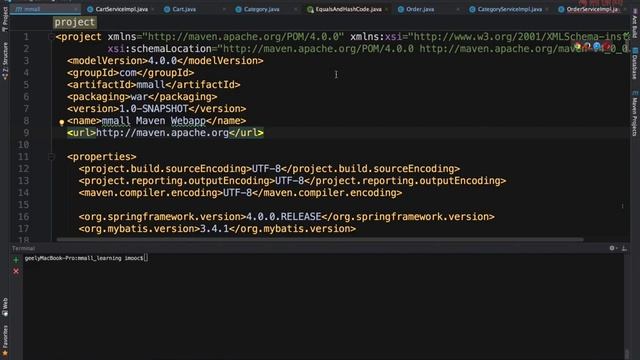Click the yellow intention lightbulb icon
Viewport: 640px width, 360px height.
pos(62,122)
